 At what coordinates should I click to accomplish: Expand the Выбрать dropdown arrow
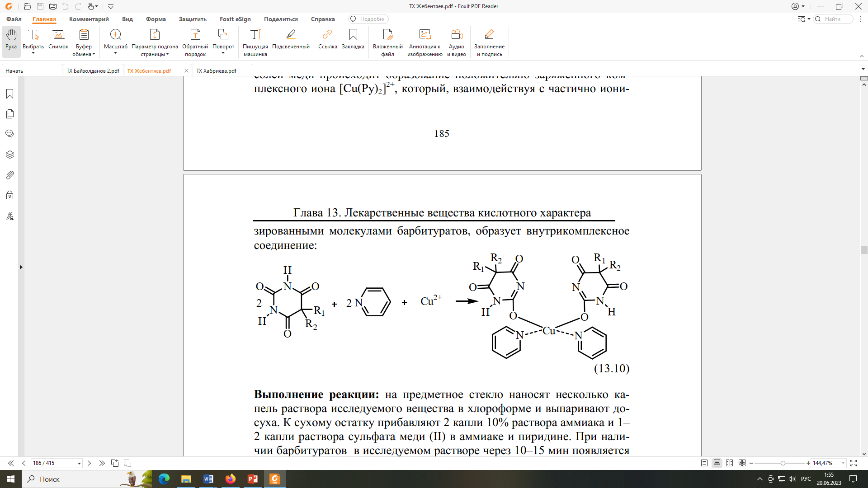point(33,53)
